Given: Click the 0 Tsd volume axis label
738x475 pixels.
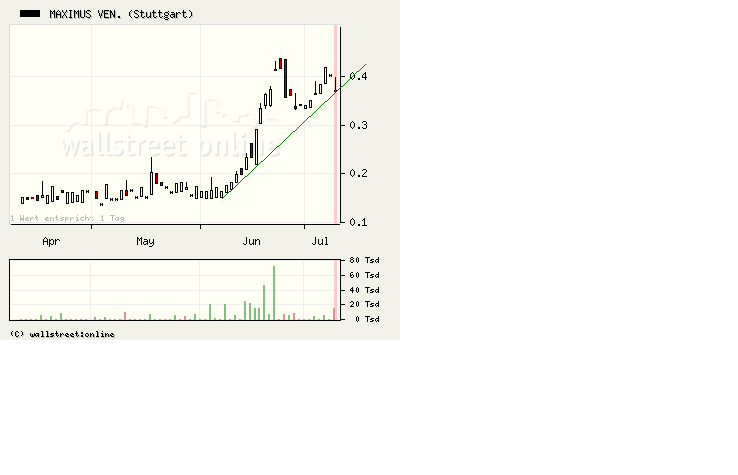Looking at the screenshot, I should [x=367, y=319].
